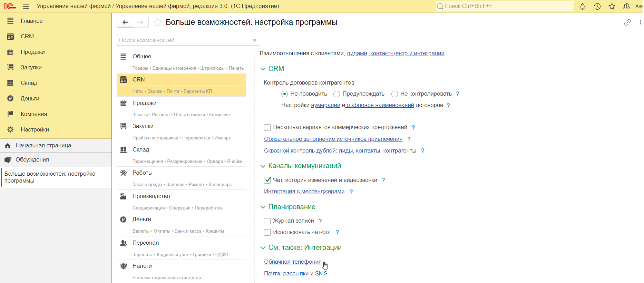Screen dimensions: 644x283
Task: Enable the 'Журнал записи' checkbox
Action: point(267,221)
